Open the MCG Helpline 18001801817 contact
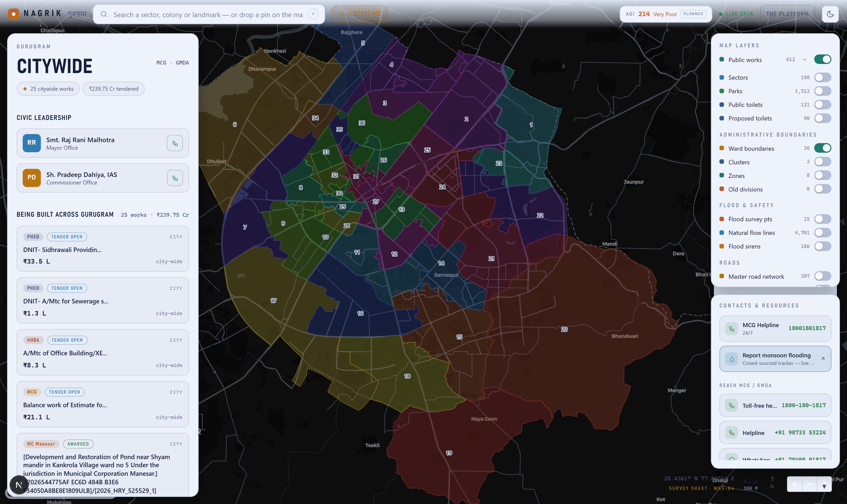The image size is (847, 504). (775, 328)
